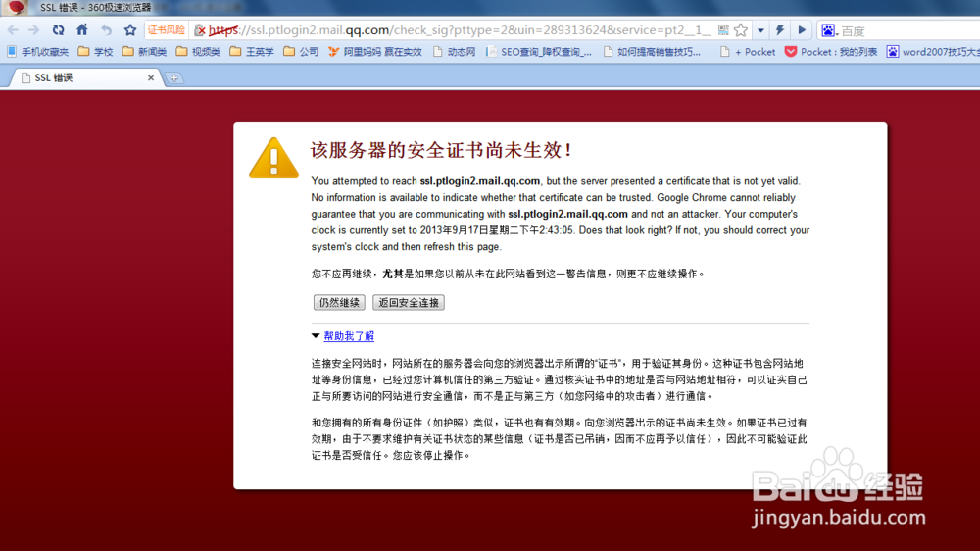Open the 阿里妈妈 赢在实效 bookmark
Image resolution: width=980 pixels, height=551 pixels.
coord(375,52)
